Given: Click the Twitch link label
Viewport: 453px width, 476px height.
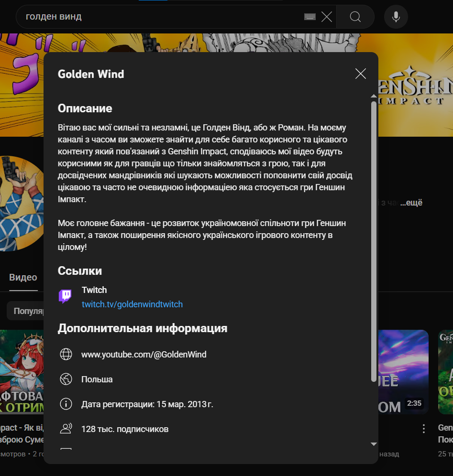Looking at the screenshot, I should coord(94,290).
